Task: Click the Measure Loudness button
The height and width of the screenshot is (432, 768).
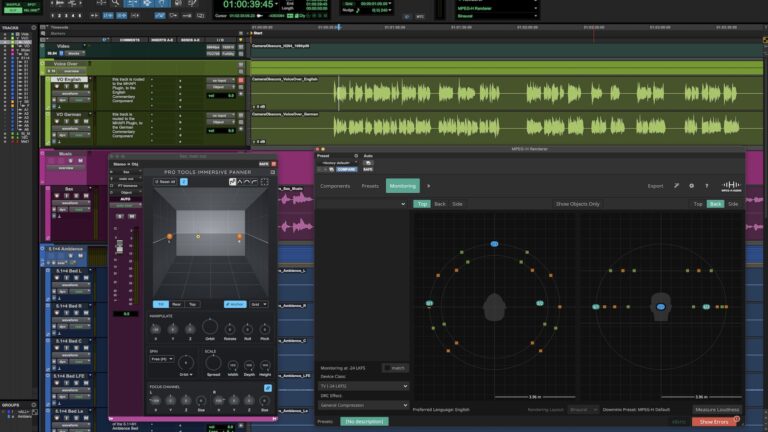Action: pos(718,409)
